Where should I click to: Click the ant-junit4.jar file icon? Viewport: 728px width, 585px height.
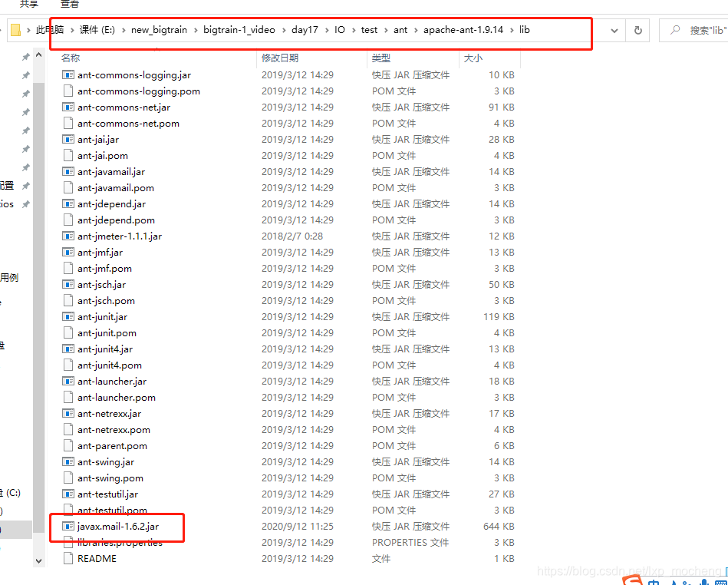pyautogui.click(x=68, y=349)
